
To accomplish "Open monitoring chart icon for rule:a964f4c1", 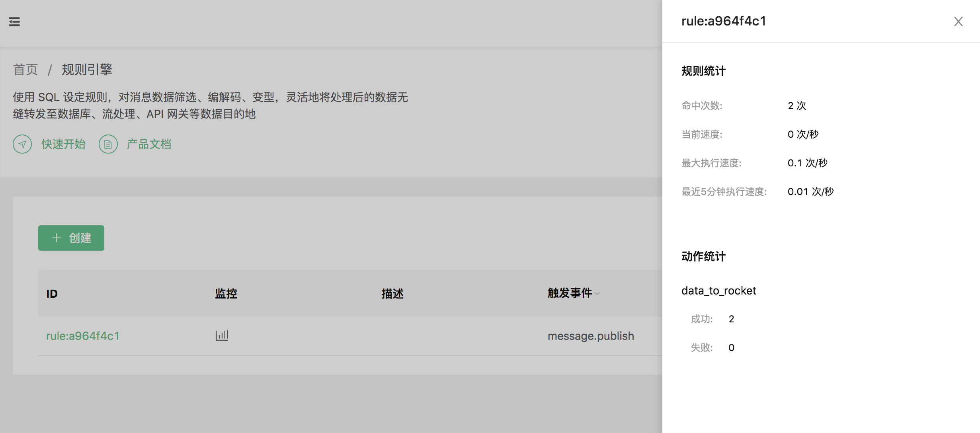I will [x=222, y=335].
